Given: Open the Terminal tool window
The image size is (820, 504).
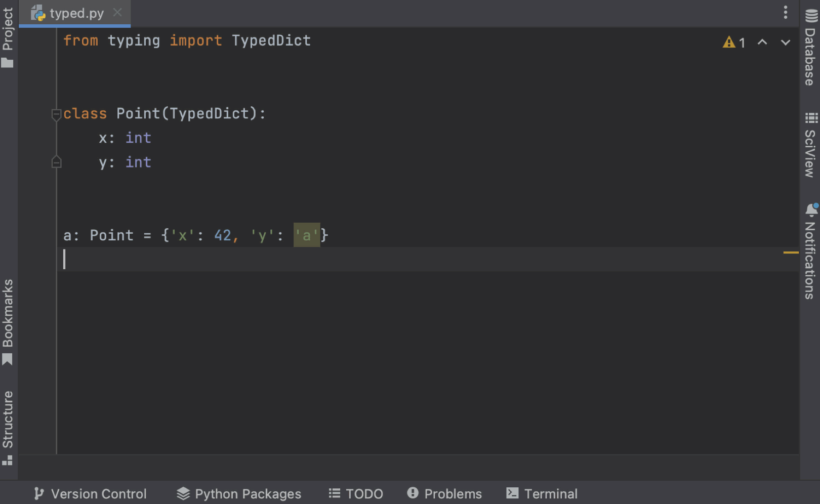Looking at the screenshot, I should 541,493.
